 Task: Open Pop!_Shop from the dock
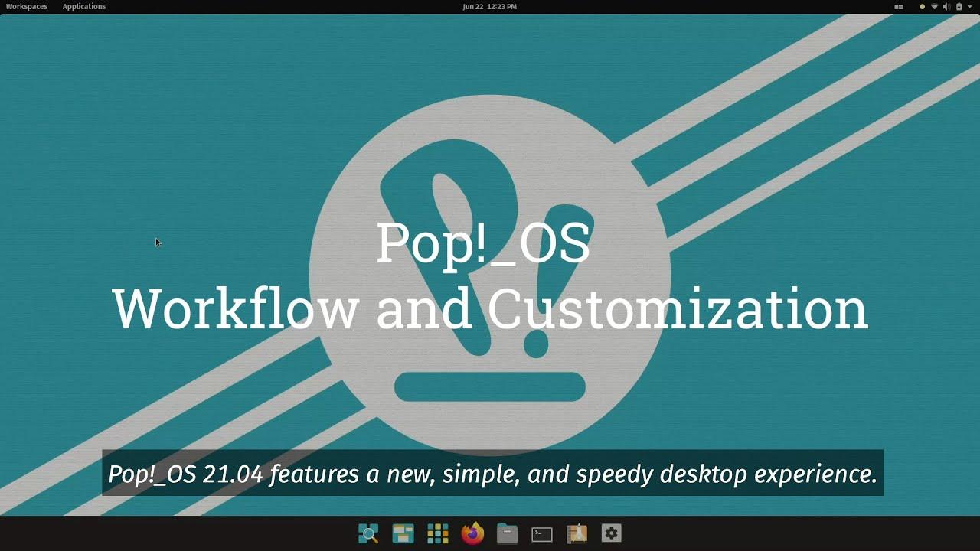[577, 533]
